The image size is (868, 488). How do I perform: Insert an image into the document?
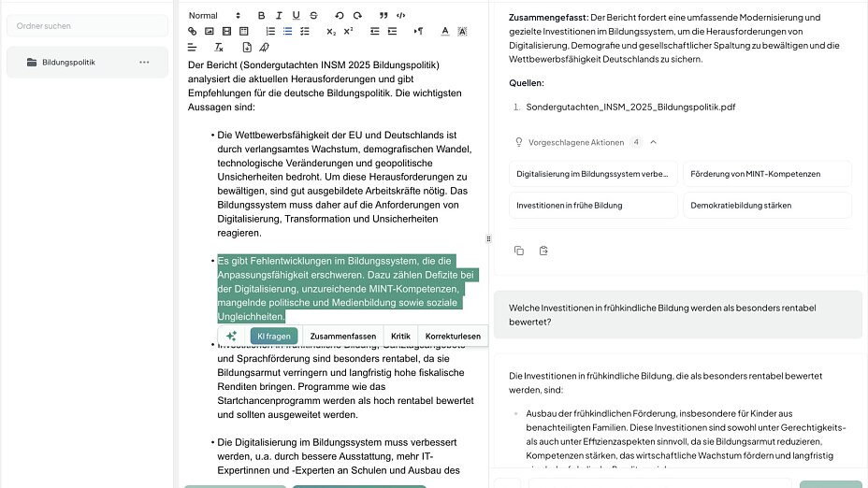pos(210,31)
